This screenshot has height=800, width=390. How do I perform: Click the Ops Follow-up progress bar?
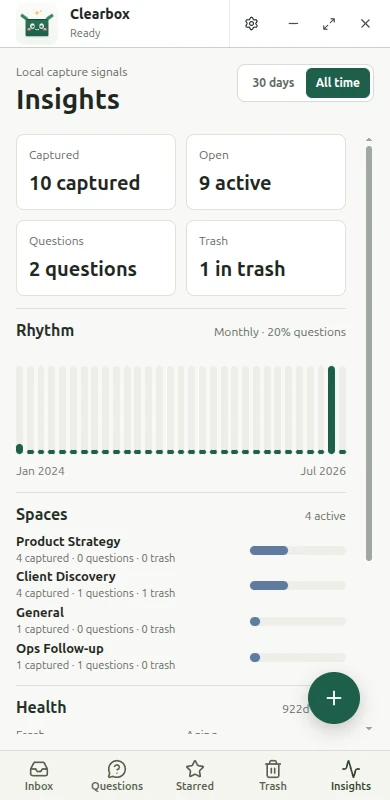[x=298, y=658]
